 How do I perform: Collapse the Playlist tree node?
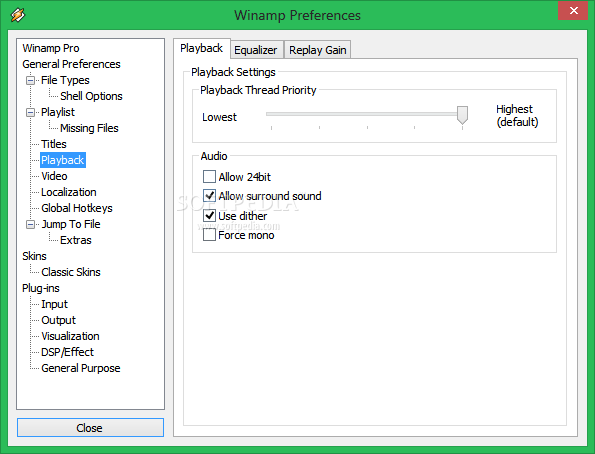(30, 112)
